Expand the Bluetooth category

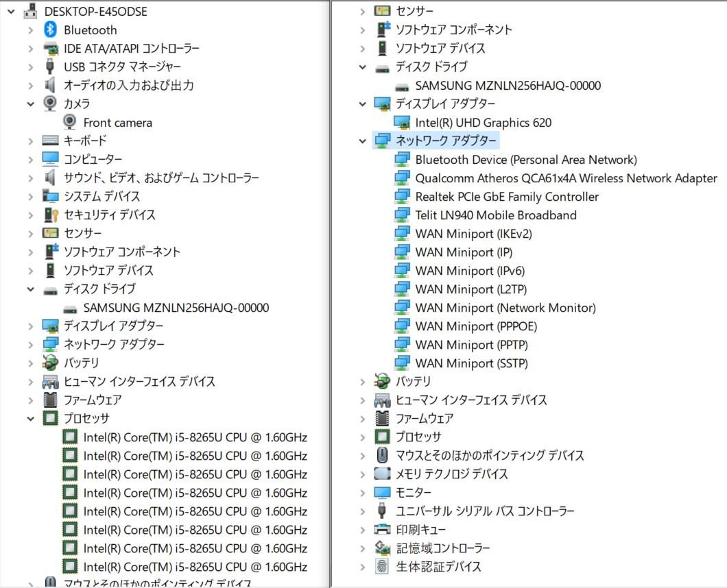coord(31,30)
